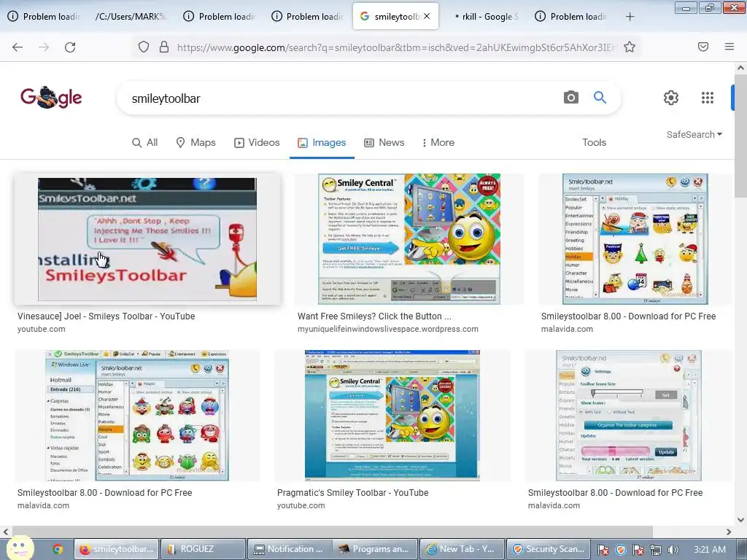Click the blue shield tray icon
Screen dimensions: 747x560
[621, 550]
